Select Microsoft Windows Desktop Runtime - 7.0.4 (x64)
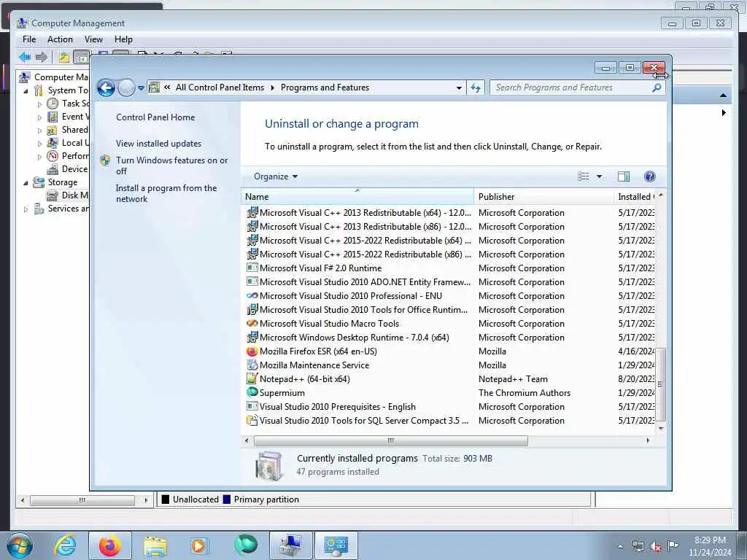 448,338
